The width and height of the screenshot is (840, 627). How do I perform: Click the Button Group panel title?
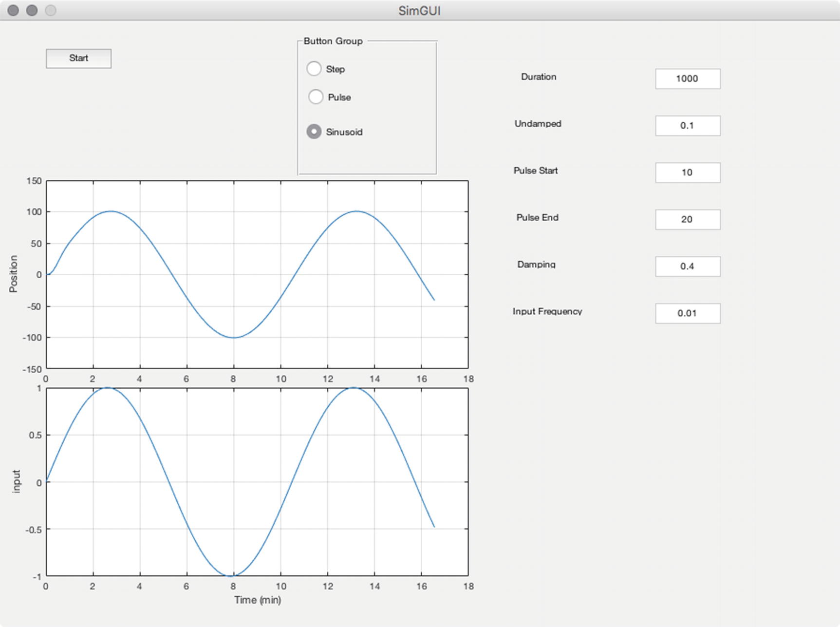[x=333, y=41]
